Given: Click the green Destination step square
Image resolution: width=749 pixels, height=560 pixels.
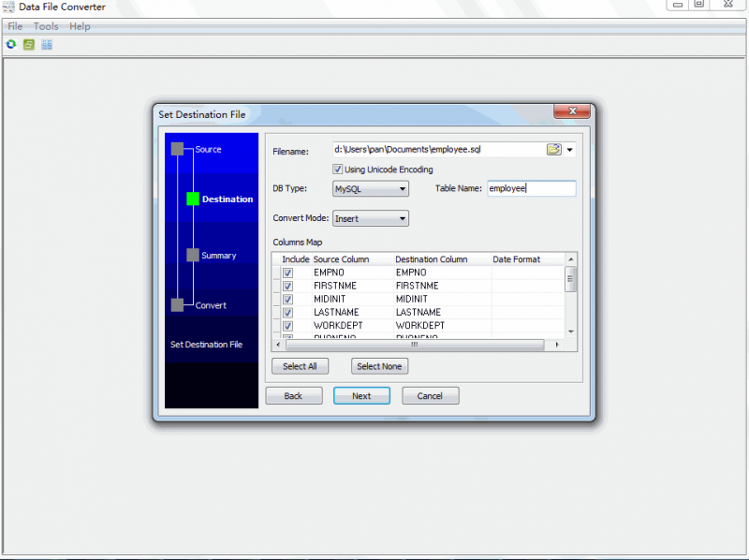Looking at the screenshot, I should point(193,199).
